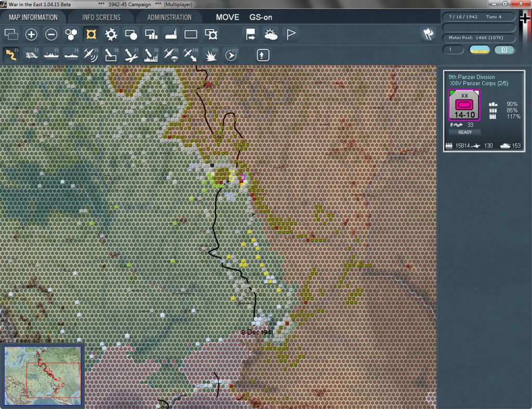Image resolution: width=532 pixels, height=409 pixels.
Task: Click the overlapping windows icon in toolbar
Action: (11, 34)
